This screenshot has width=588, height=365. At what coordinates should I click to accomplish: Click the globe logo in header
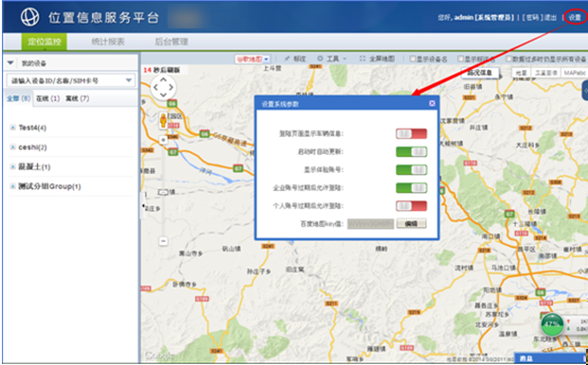(x=29, y=17)
